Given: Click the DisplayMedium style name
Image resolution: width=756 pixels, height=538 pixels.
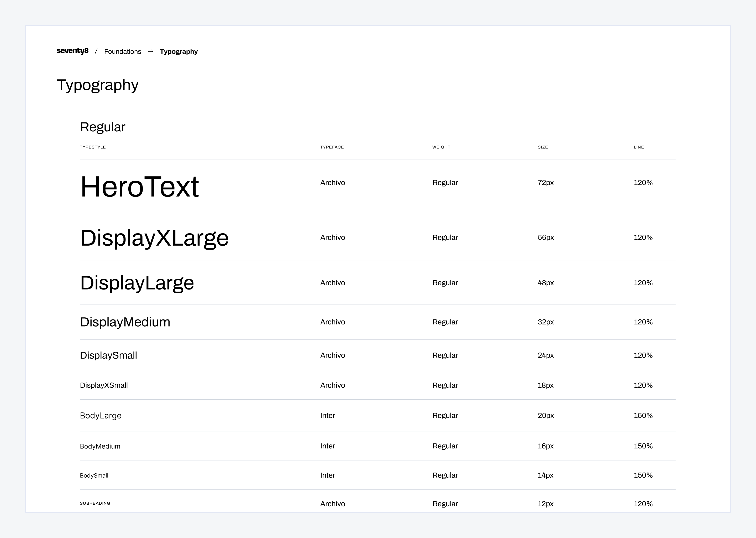Looking at the screenshot, I should pos(125,322).
